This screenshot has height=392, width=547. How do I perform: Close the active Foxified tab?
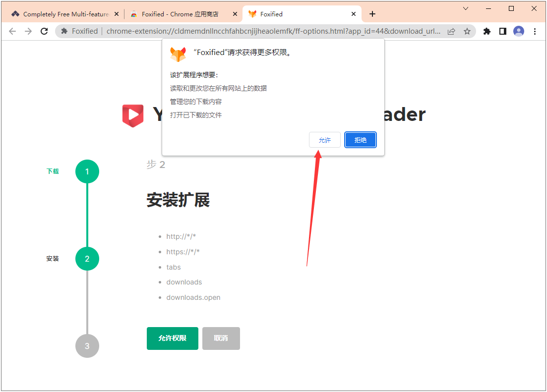(x=354, y=14)
